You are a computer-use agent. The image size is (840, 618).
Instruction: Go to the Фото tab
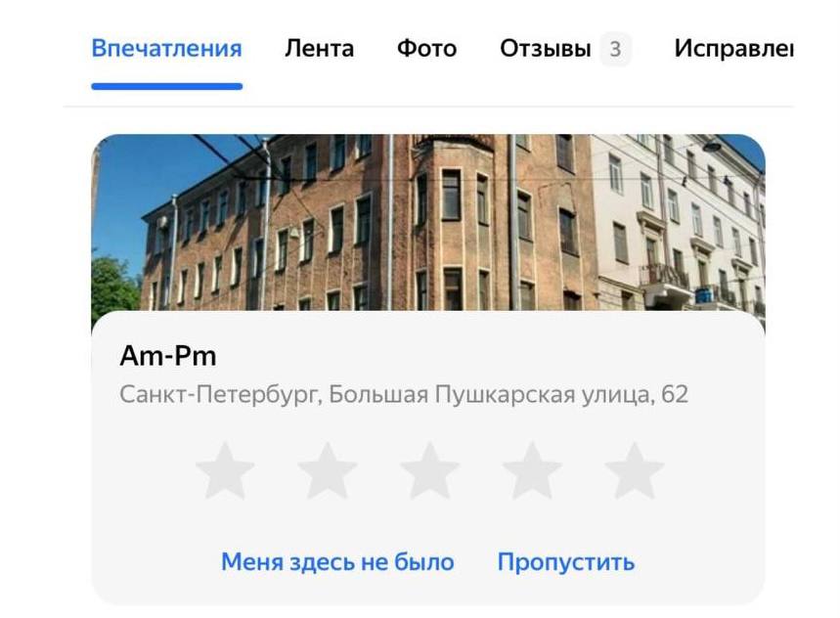427,49
